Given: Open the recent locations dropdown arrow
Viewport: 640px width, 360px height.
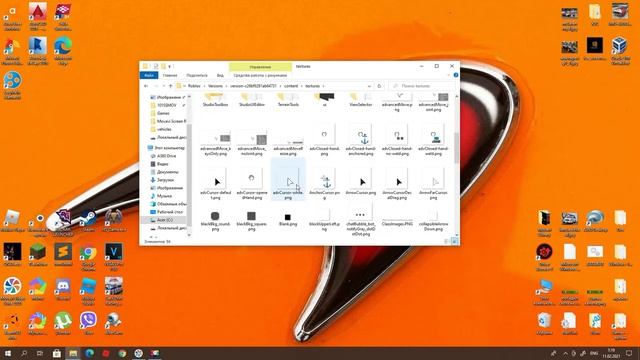Looking at the screenshot, I should [x=164, y=86].
